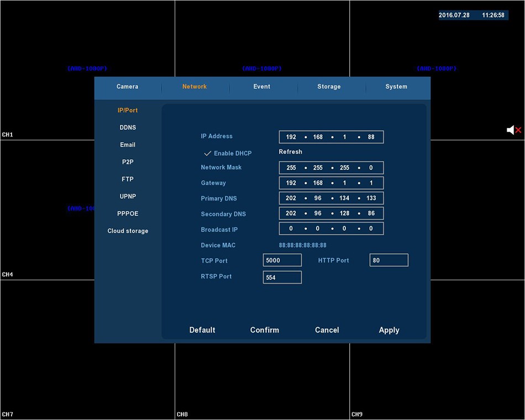Open PPPOE settings page
Screen dimensions: 525x420
pos(128,213)
